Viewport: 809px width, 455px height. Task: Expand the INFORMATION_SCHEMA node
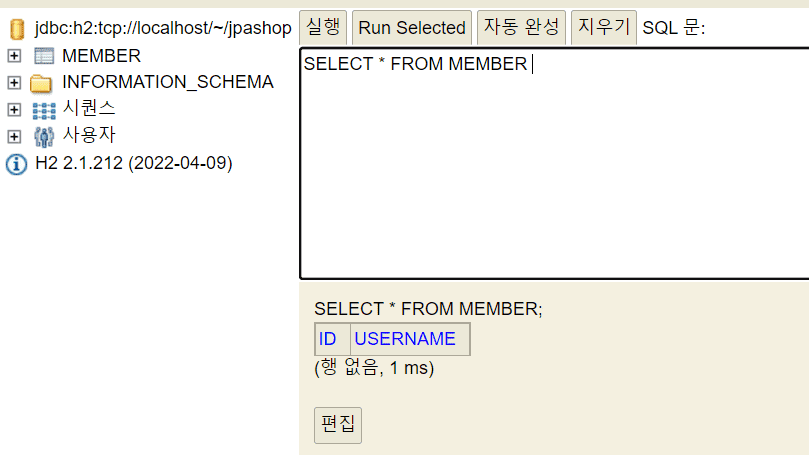point(14,83)
